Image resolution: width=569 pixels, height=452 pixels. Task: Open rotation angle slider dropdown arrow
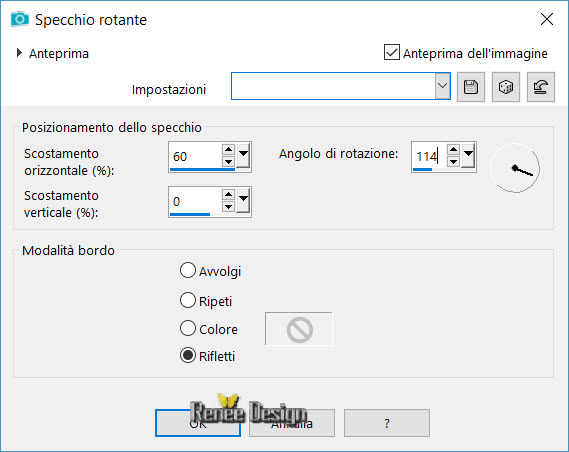(x=468, y=155)
